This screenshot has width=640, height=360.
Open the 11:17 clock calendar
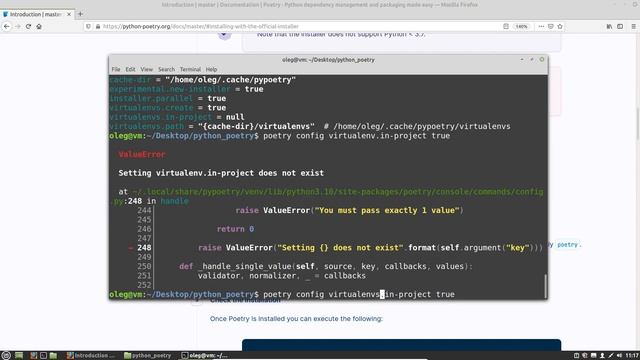coord(632,356)
